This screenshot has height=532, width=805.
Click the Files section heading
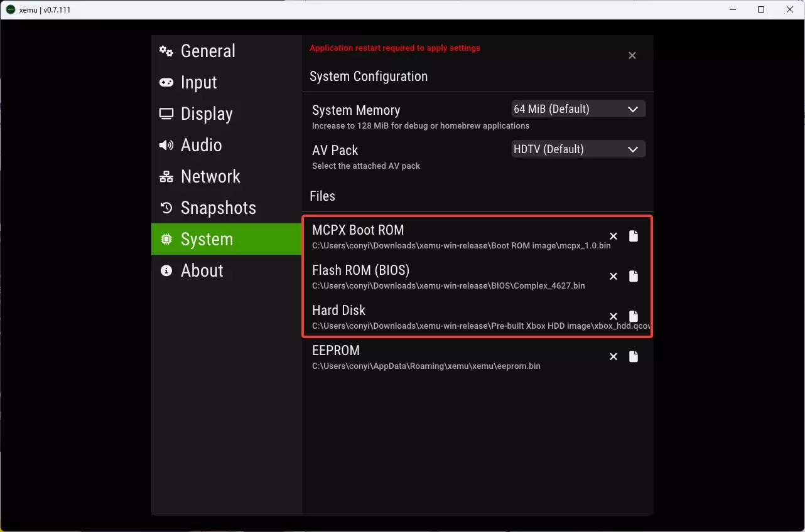coord(322,196)
